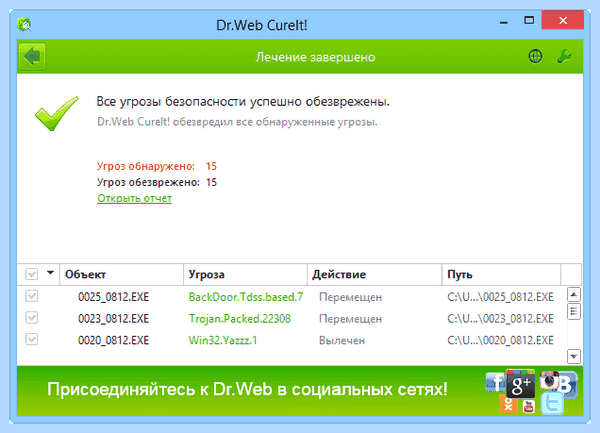Click the Открыть отчет link
600x433 pixels.
coord(134,198)
